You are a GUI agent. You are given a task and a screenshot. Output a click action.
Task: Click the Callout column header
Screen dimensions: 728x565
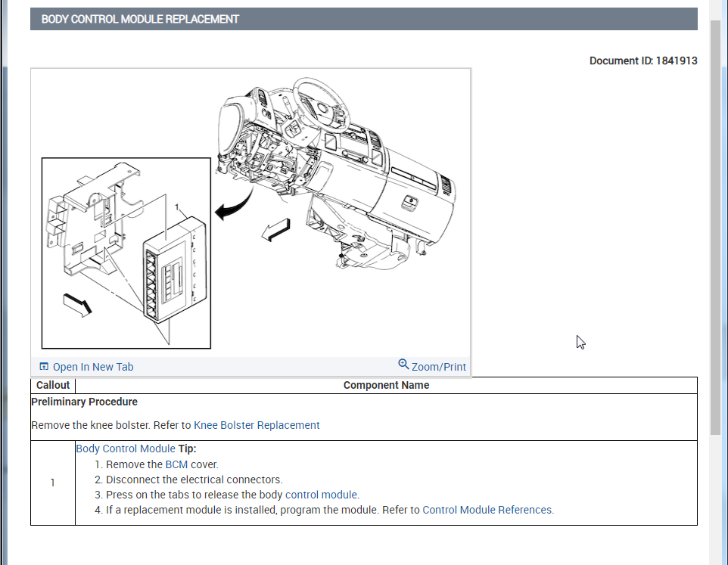pos(53,386)
